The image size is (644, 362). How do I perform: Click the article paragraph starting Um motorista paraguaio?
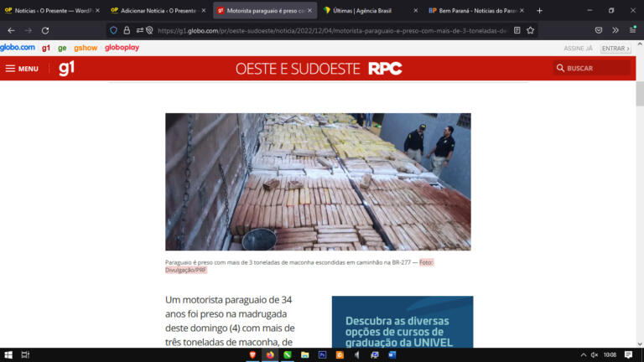click(x=230, y=321)
